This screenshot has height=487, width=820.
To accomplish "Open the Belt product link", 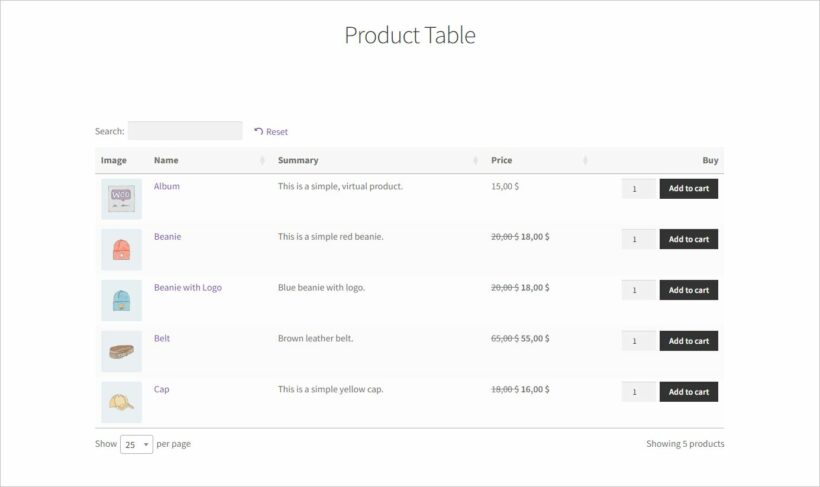I will point(162,338).
